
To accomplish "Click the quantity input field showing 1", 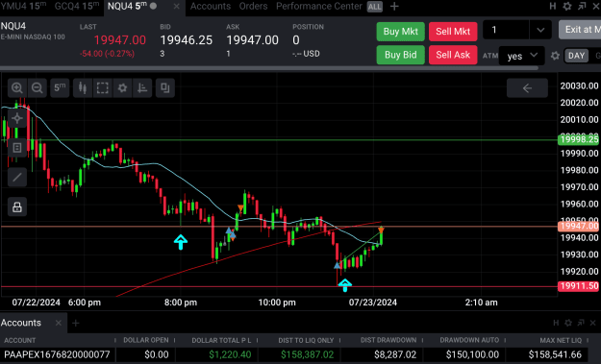I will tap(506, 30).
